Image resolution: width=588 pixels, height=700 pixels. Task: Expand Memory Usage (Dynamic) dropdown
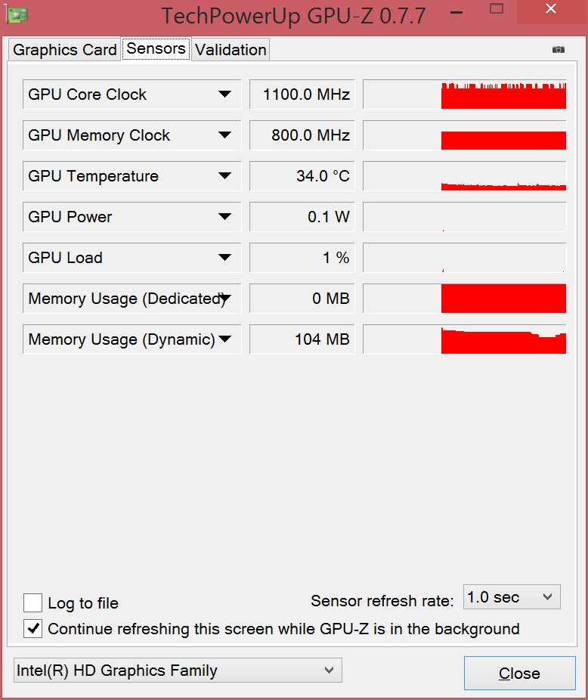click(x=224, y=339)
